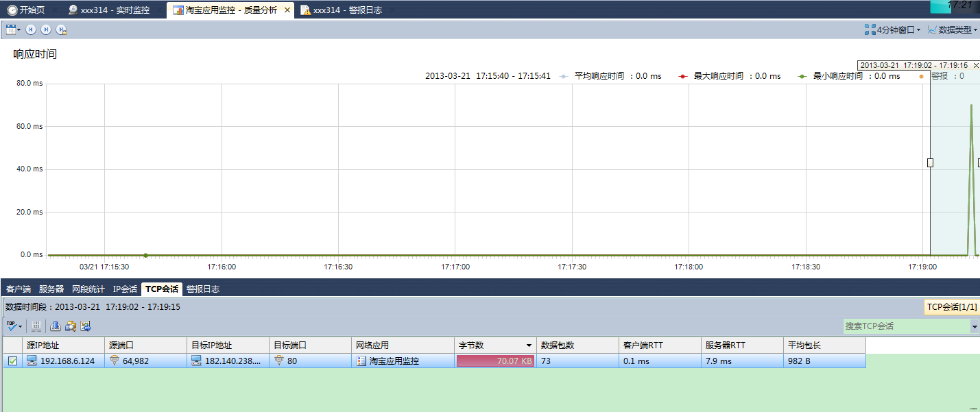Toggle 最小响应时间 legend series

pos(849,76)
